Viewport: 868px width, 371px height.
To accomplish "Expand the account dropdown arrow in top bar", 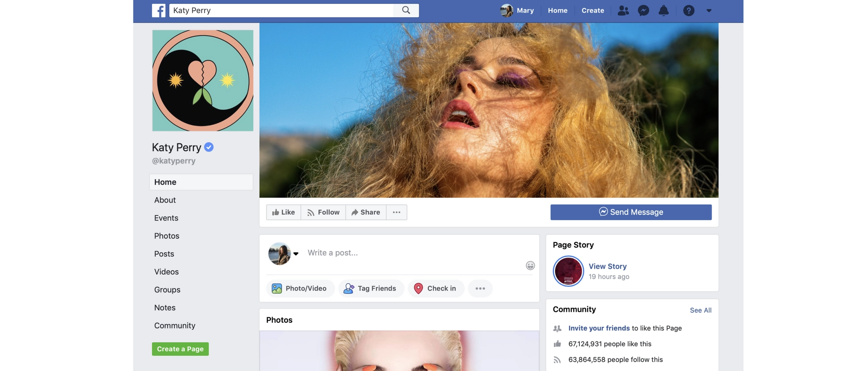I will point(709,10).
